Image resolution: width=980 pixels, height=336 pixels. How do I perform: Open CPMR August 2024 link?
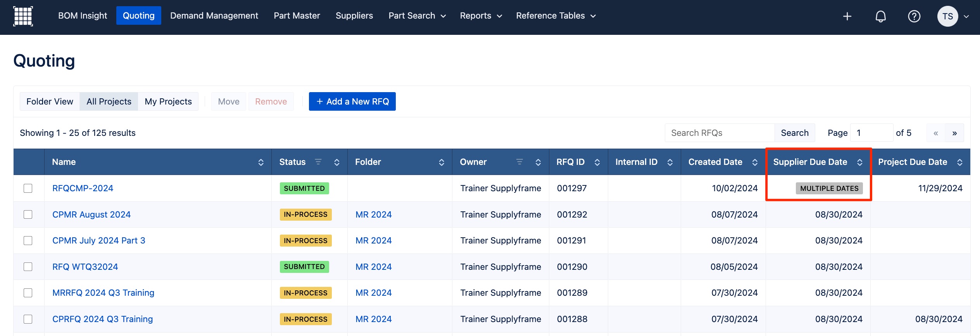coord(91,214)
